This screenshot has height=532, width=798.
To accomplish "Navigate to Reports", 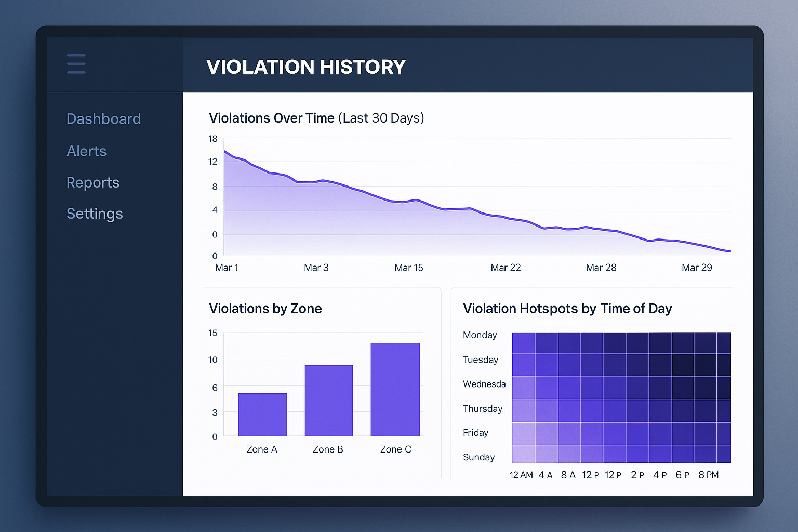I will 92,182.
